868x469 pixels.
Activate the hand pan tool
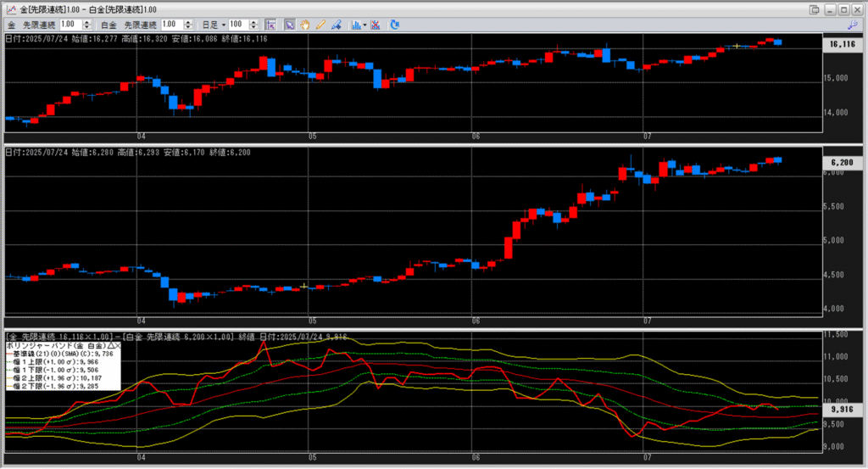coord(304,25)
